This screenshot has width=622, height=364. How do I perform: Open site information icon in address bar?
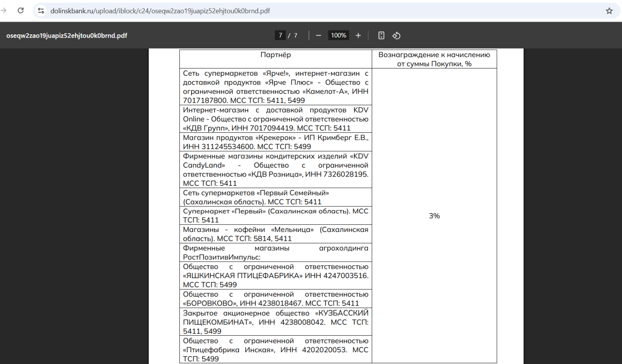click(41, 11)
